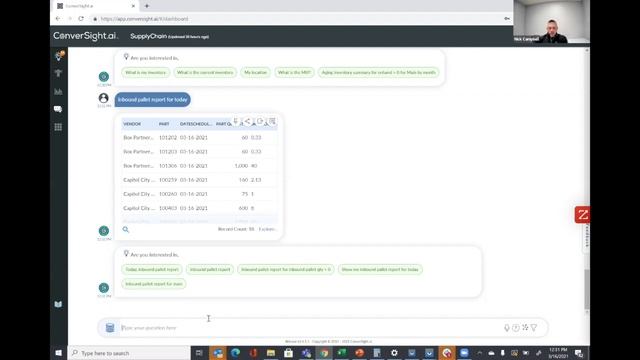Image resolution: width=640 pixels, height=360 pixels.
Task: Click the ConverSight.ai logo
Action: click(86, 36)
